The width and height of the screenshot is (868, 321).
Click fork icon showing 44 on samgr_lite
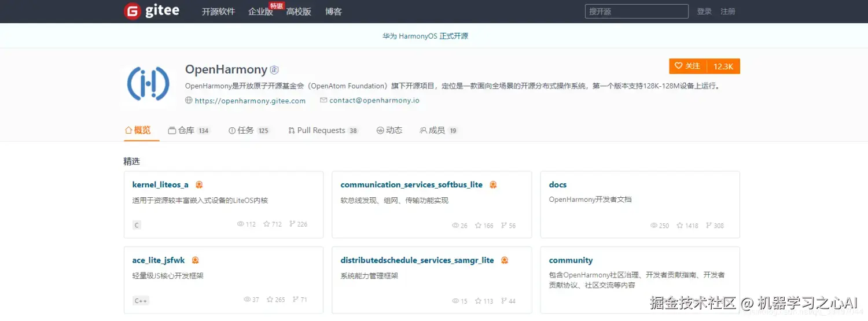[x=504, y=301]
